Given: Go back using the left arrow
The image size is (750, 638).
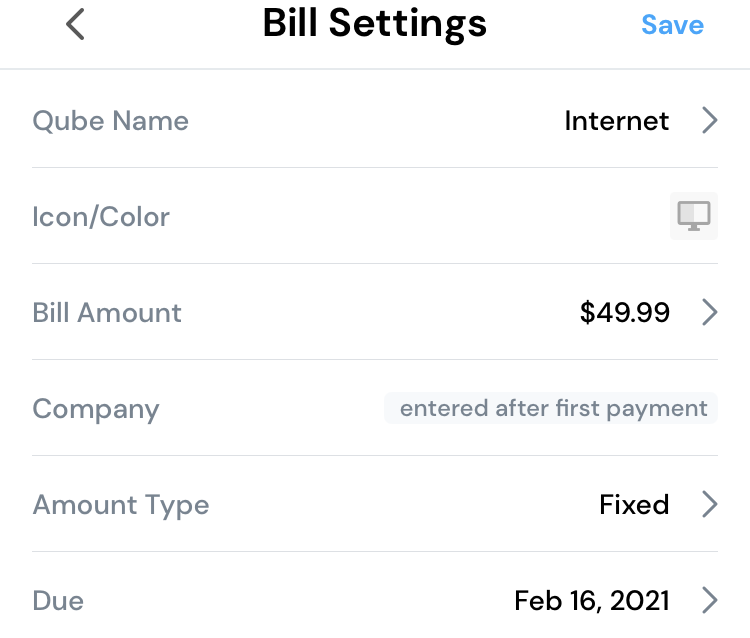Looking at the screenshot, I should point(76,25).
